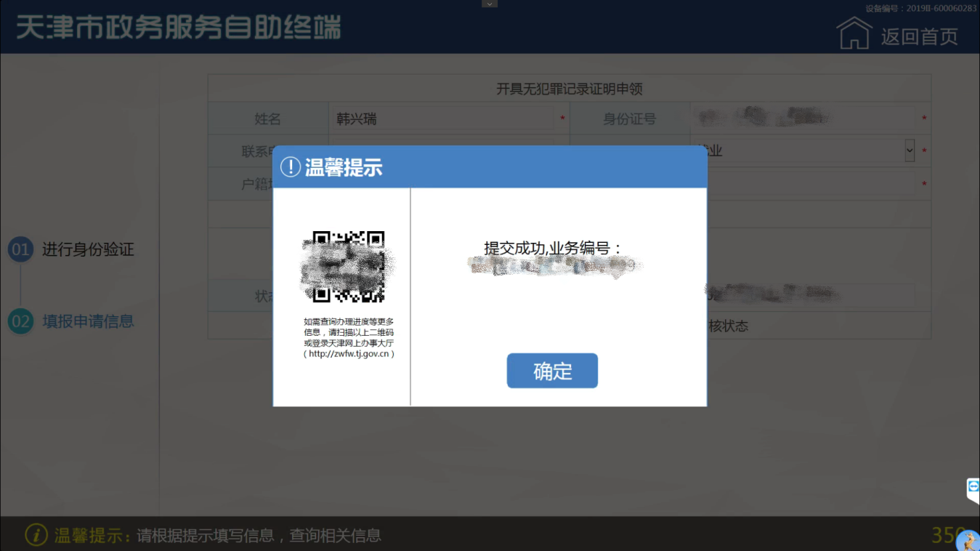The height and width of the screenshot is (551, 980).
Task: Click the 身份证号 label cell
Action: coord(629,118)
